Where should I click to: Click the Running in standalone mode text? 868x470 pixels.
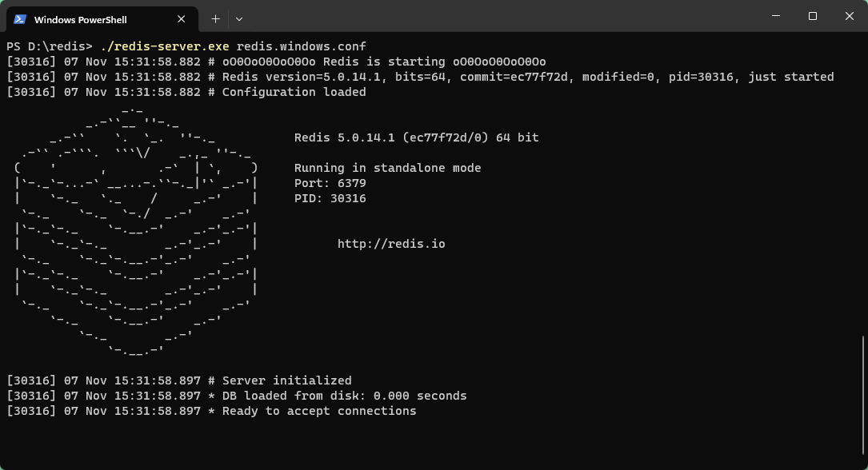[387, 168]
